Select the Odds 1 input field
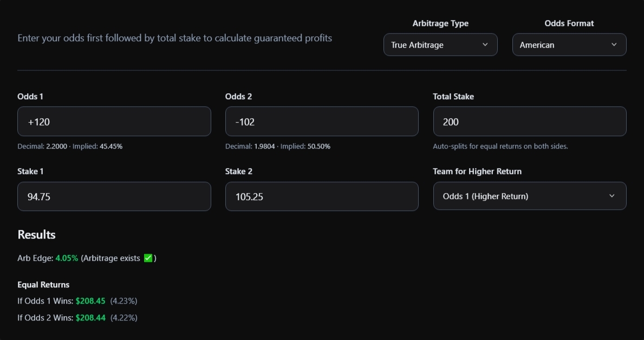 pyautogui.click(x=114, y=121)
